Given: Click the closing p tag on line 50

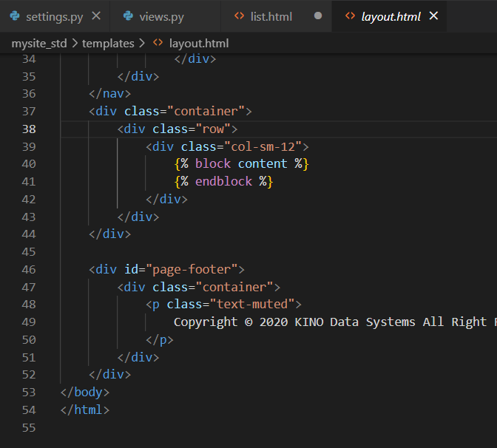Looking at the screenshot, I should (x=160, y=340).
